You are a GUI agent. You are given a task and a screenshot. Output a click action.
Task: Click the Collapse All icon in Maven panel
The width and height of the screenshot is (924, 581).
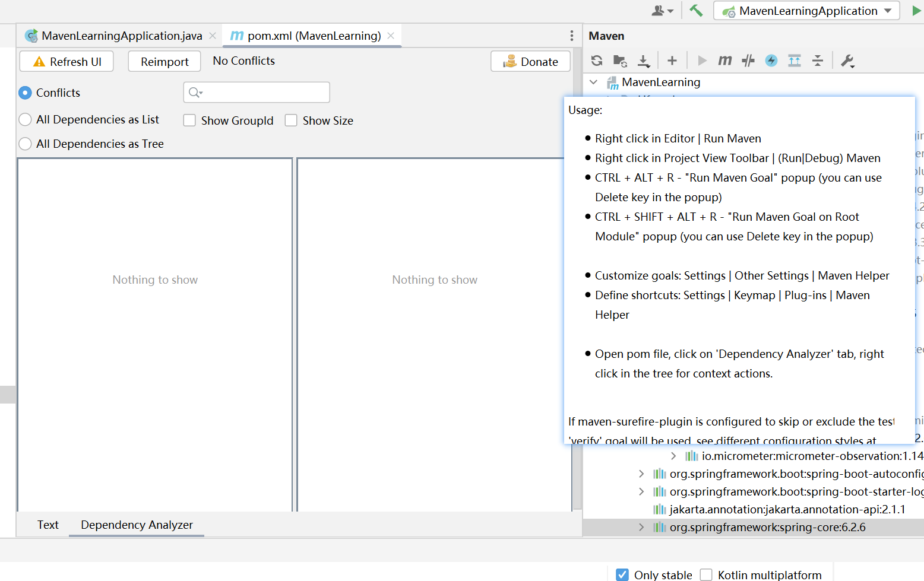click(x=818, y=61)
